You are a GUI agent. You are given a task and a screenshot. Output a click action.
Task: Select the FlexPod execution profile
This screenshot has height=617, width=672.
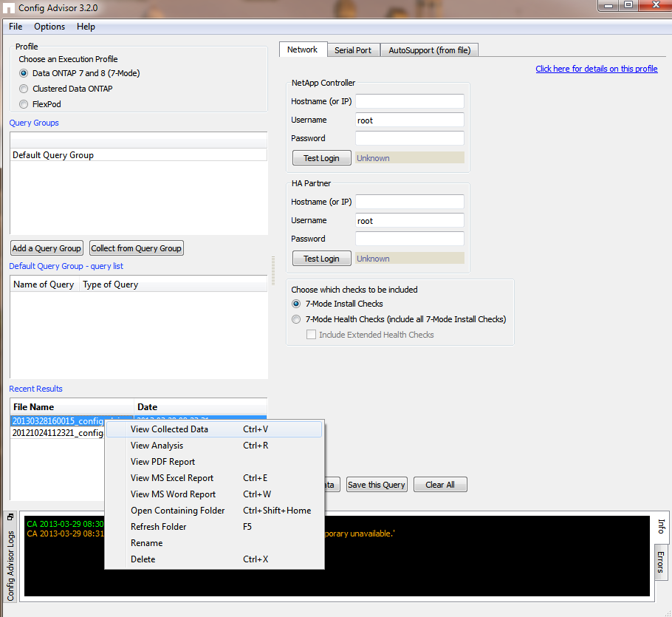pyautogui.click(x=24, y=104)
